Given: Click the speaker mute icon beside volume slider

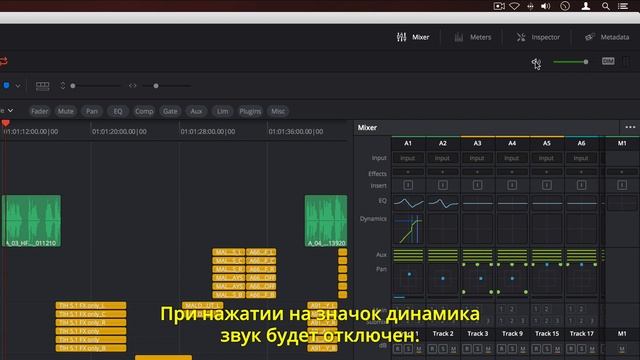Looking at the screenshot, I should coord(536,62).
